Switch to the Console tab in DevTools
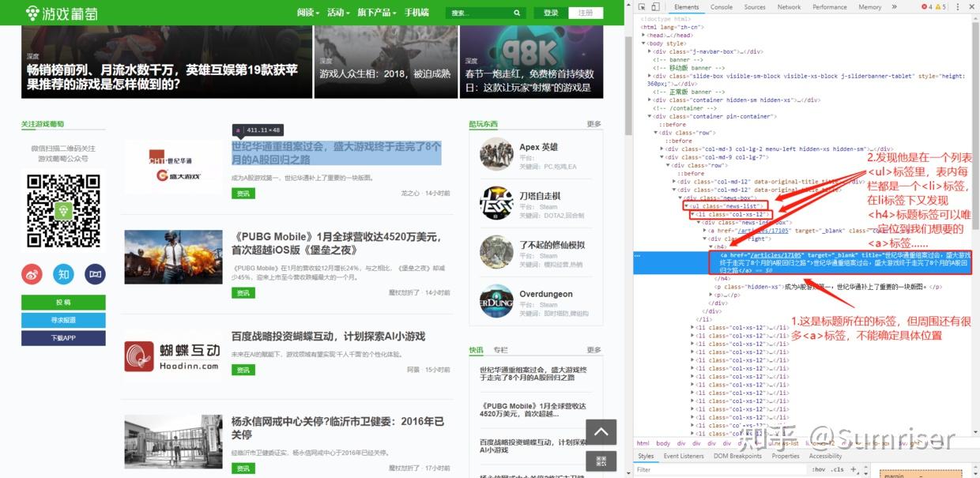980x478 pixels. point(721,7)
